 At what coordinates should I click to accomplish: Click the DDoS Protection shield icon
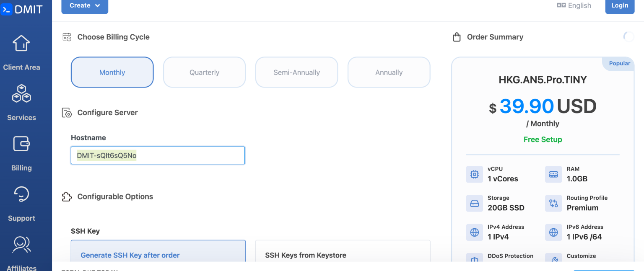tap(475, 258)
